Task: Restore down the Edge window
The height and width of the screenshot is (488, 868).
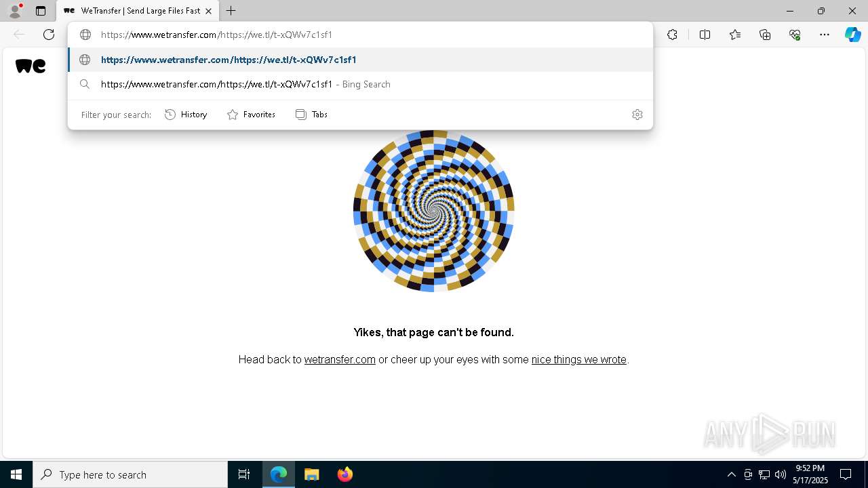Action: click(821, 11)
